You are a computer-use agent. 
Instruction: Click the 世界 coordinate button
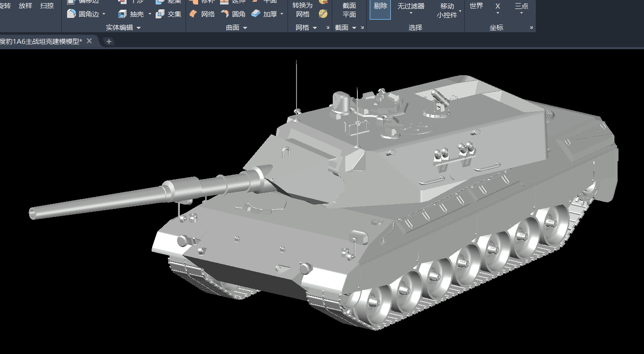tap(476, 6)
